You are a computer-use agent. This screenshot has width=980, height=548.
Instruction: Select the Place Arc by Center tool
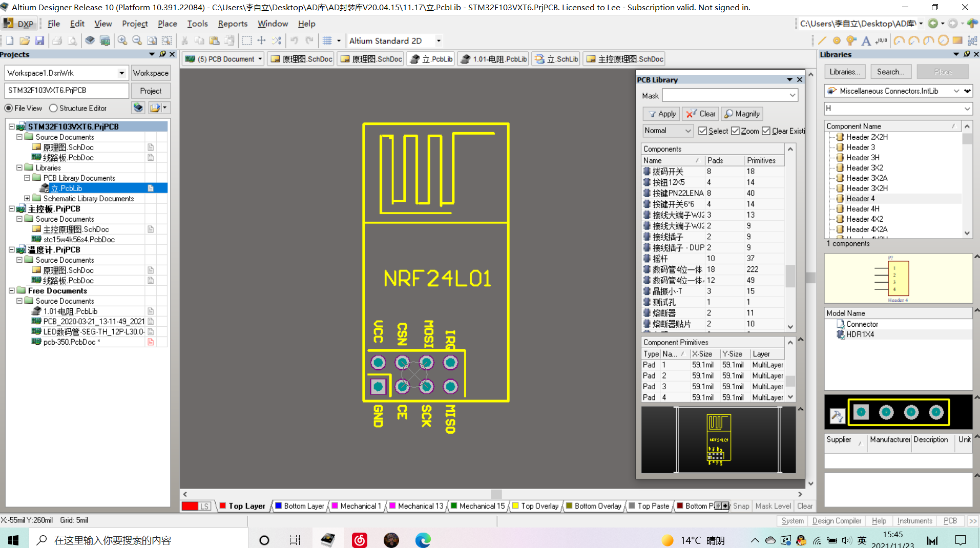899,40
